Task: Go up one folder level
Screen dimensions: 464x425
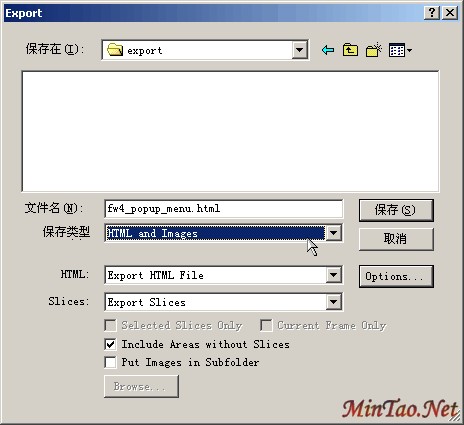Action: [x=350, y=50]
